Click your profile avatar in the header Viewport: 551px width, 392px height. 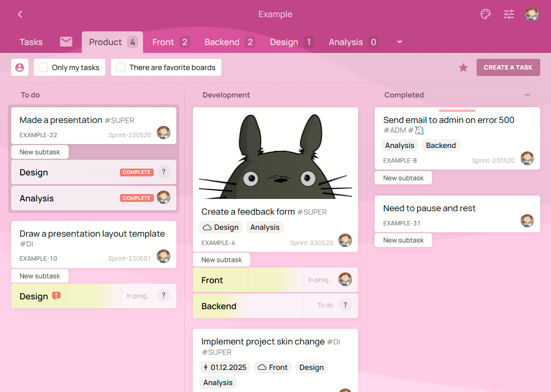pyautogui.click(x=532, y=14)
